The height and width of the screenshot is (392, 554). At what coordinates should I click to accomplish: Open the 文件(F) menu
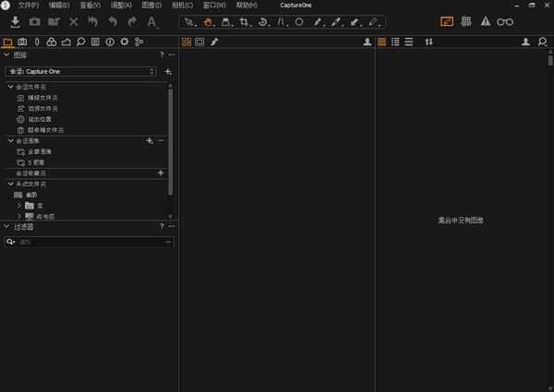[29, 6]
